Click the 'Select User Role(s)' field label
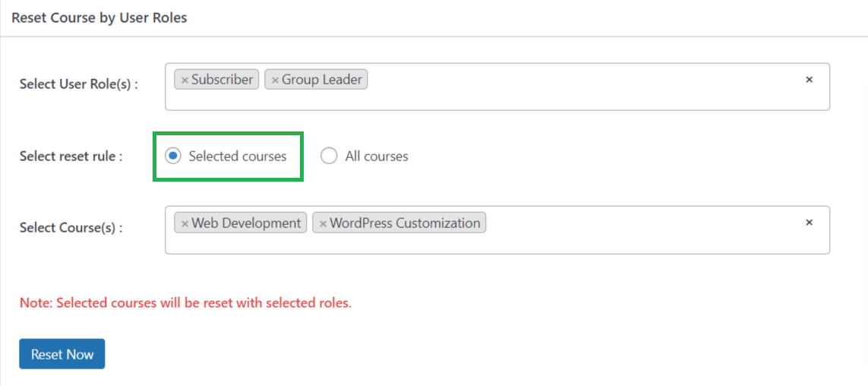Image resolution: width=868 pixels, height=386 pixels. point(79,84)
